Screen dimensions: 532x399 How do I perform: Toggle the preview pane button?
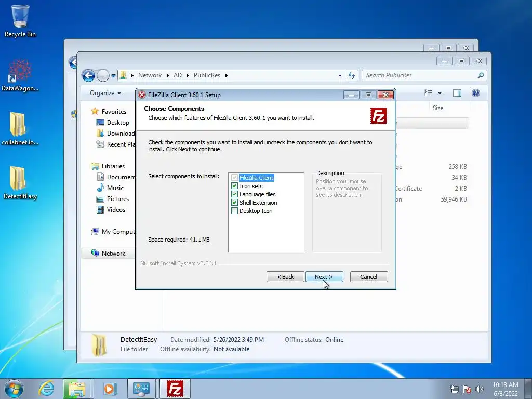[457, 93]
